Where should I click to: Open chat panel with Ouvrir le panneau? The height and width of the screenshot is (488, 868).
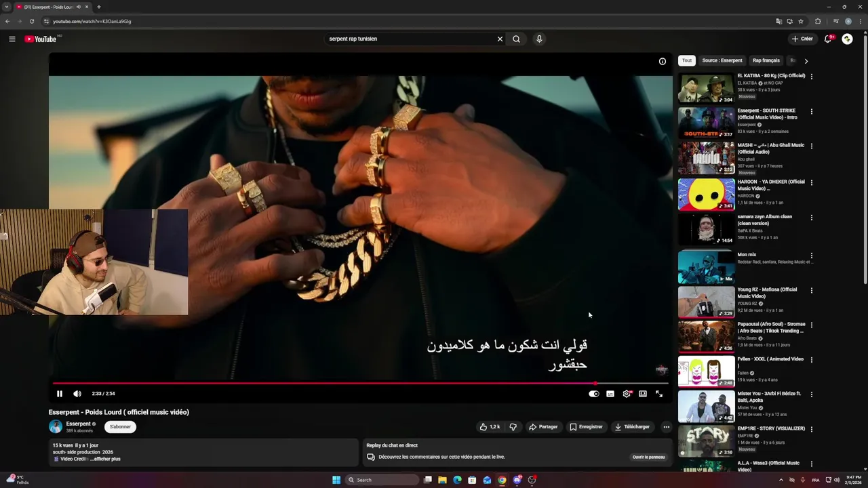point(649,457)
